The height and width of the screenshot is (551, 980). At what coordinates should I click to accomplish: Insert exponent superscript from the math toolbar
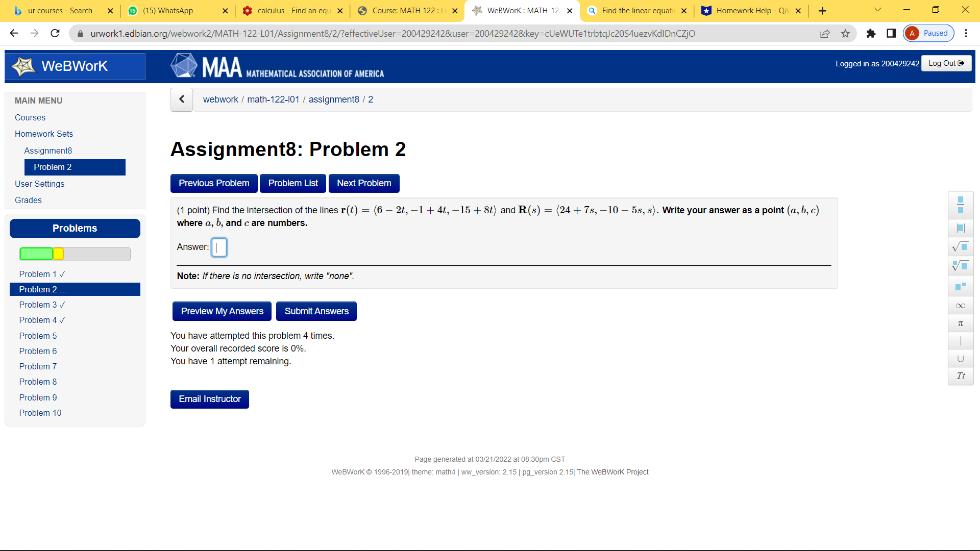pos(961,287)
